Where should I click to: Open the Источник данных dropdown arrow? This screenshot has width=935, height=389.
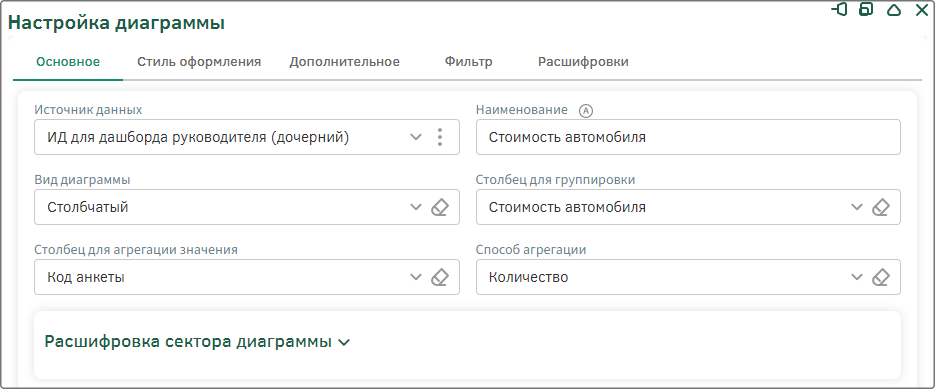(416, 137)
